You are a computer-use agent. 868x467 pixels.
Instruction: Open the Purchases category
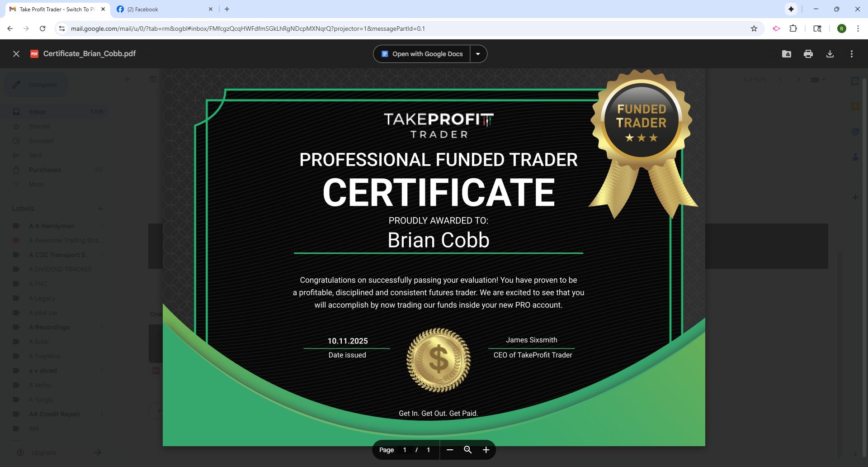(54, 170)
